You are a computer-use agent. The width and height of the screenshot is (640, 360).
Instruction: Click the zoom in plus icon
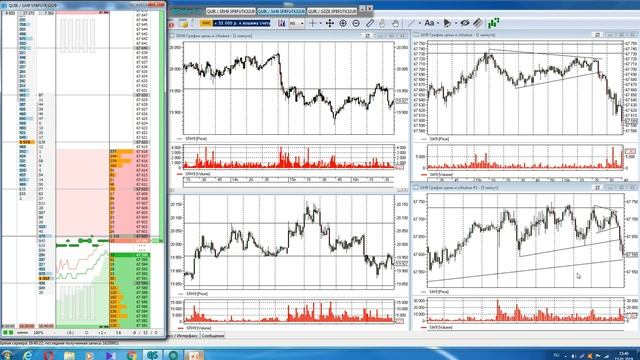(343, 23)
